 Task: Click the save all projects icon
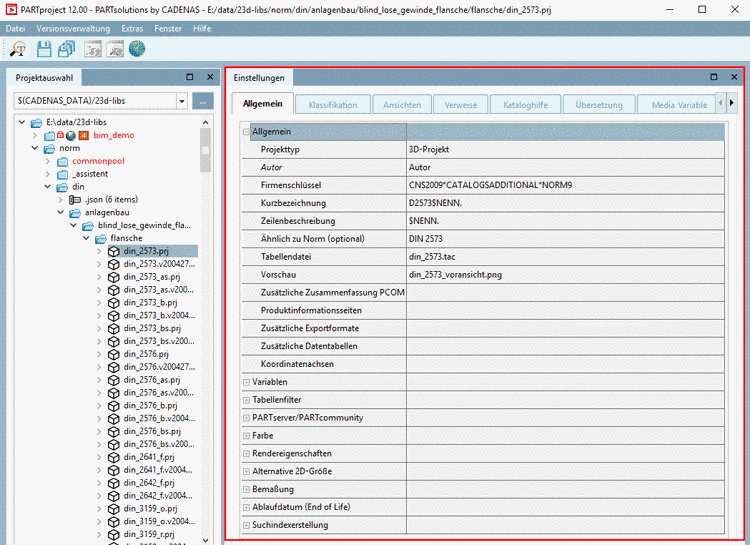point(66,48)
